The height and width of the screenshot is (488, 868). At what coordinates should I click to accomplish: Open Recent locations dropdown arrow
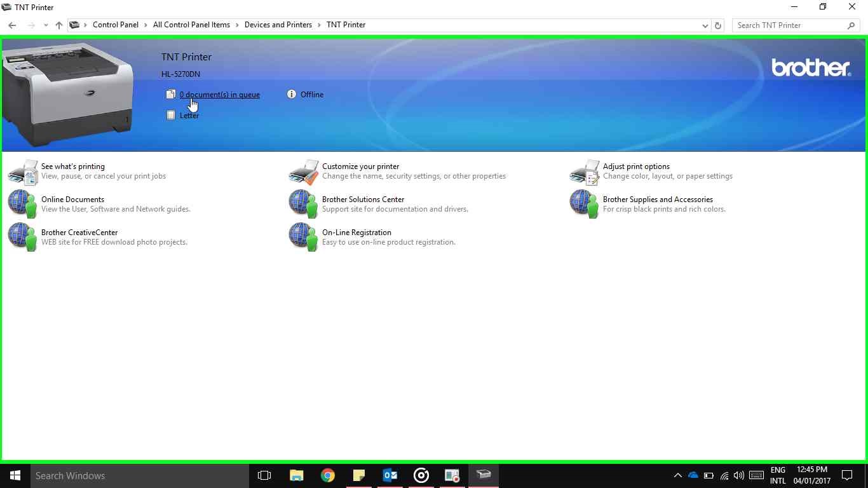tap(46, 25)
